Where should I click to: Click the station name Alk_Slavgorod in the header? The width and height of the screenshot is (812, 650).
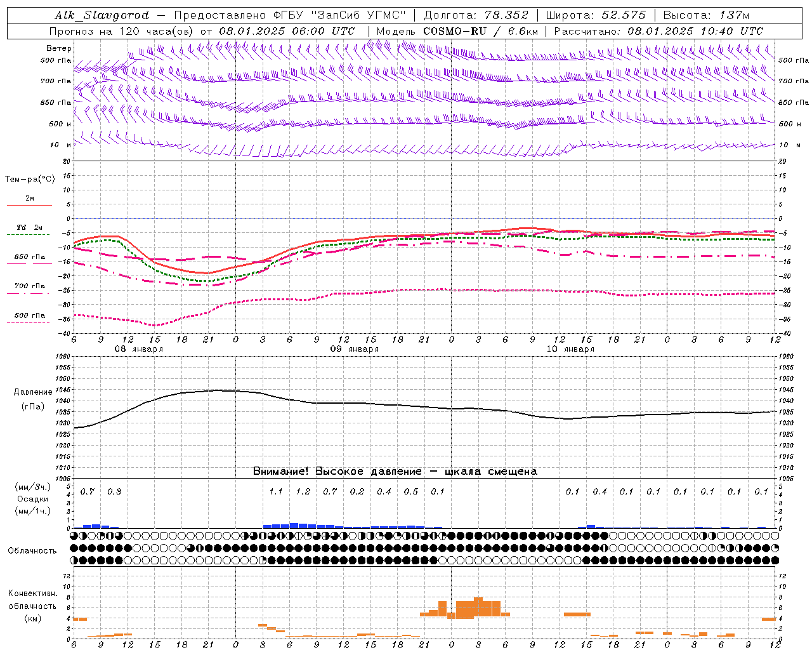point(102,15)
